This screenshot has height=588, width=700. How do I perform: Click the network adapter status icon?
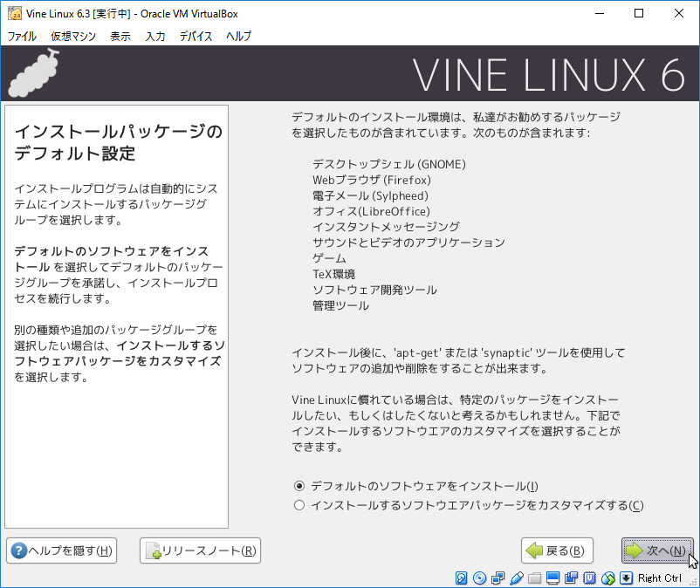[498, 578]
